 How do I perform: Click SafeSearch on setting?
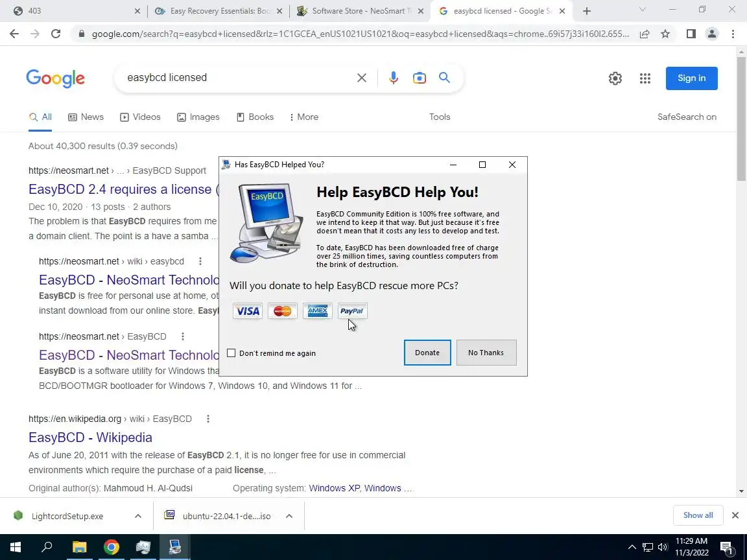(687, 117)
